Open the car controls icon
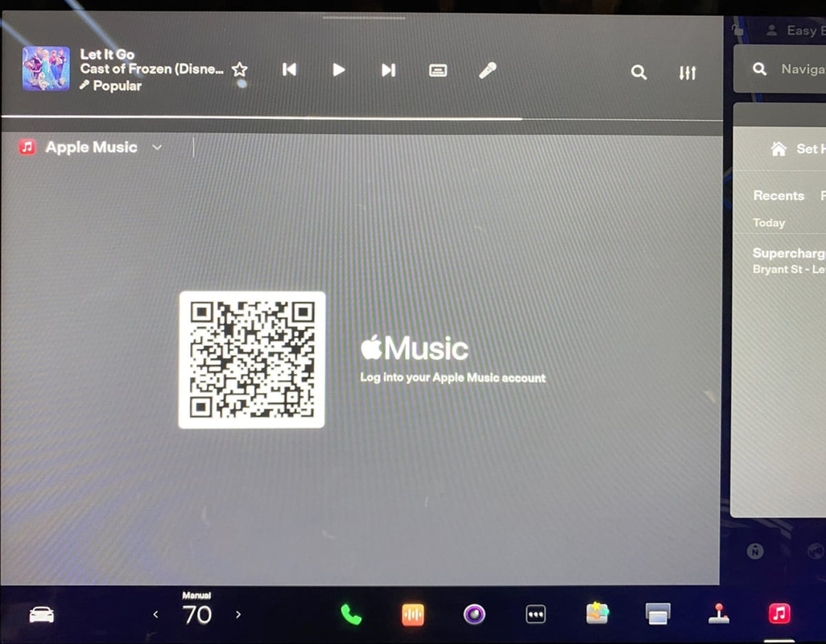Image resolution: width=826 pixels, height=644 pixels. 42,614
